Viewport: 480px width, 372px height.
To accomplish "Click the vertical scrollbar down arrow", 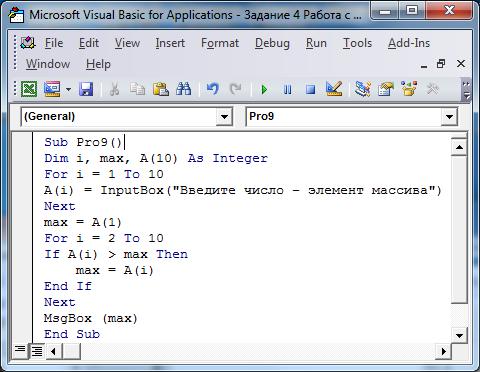I will (x=459, y=335).
